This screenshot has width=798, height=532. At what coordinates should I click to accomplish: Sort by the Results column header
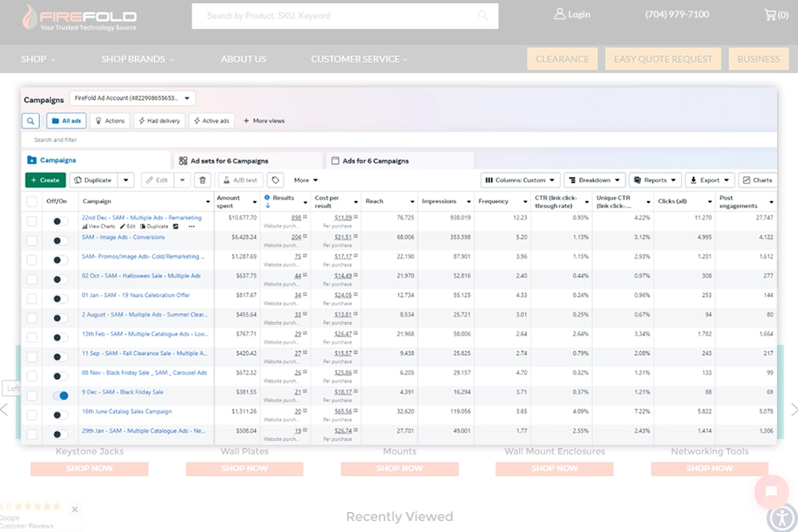pyautogui.click(x=283, y=198)
